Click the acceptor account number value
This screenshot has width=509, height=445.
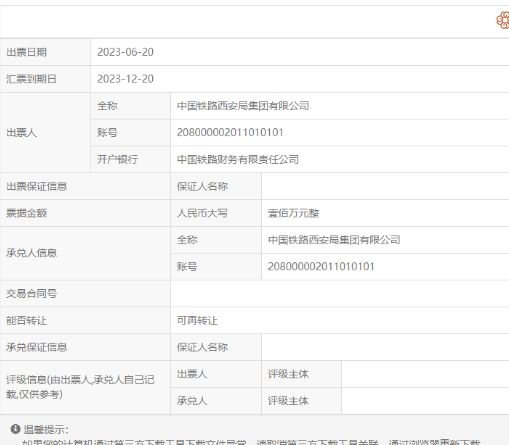321,267
